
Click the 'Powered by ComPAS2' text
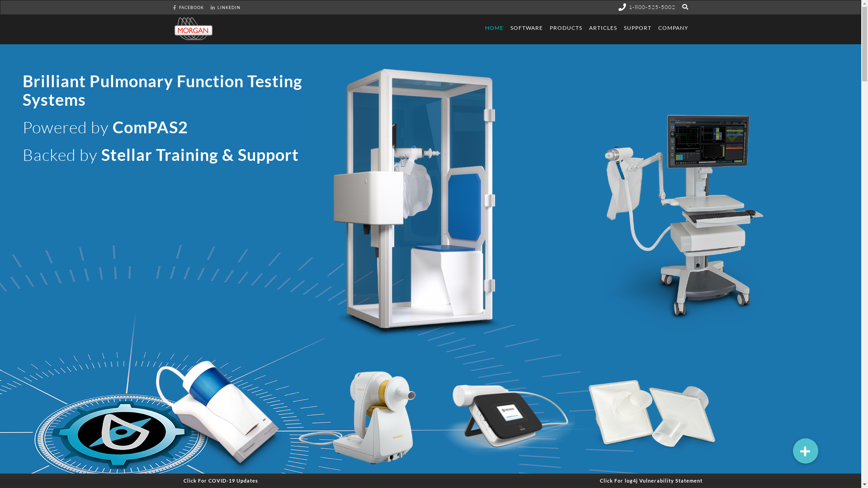click(x=105, y=127)
